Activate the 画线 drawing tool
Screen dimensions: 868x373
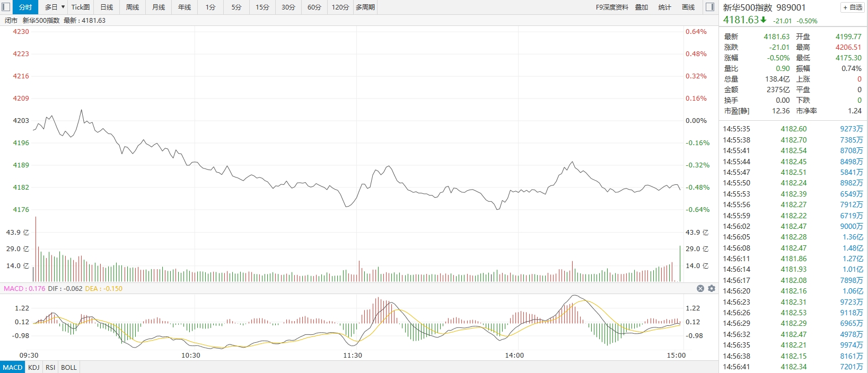tap(688, 7)
